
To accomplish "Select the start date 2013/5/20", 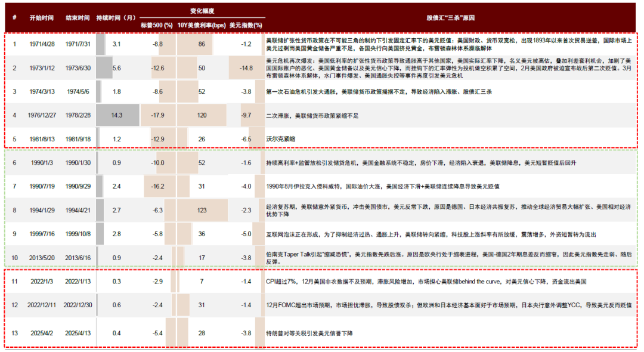I will click(x=41, y=257).
